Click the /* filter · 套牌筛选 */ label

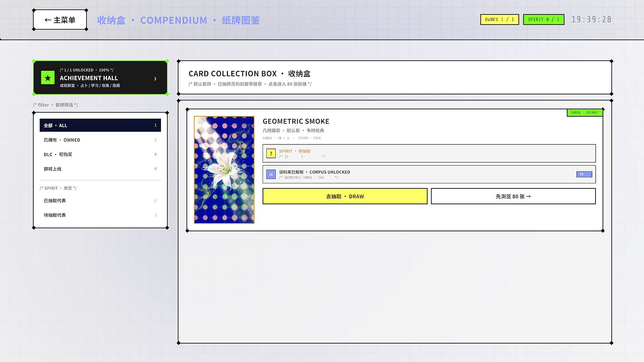point(55,105)
